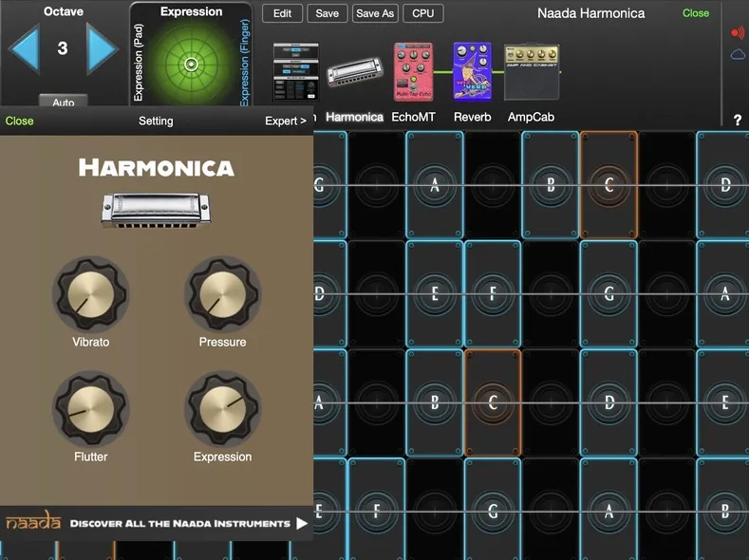
Task: Play the F pad in second row
Action: tap(493, 293)
